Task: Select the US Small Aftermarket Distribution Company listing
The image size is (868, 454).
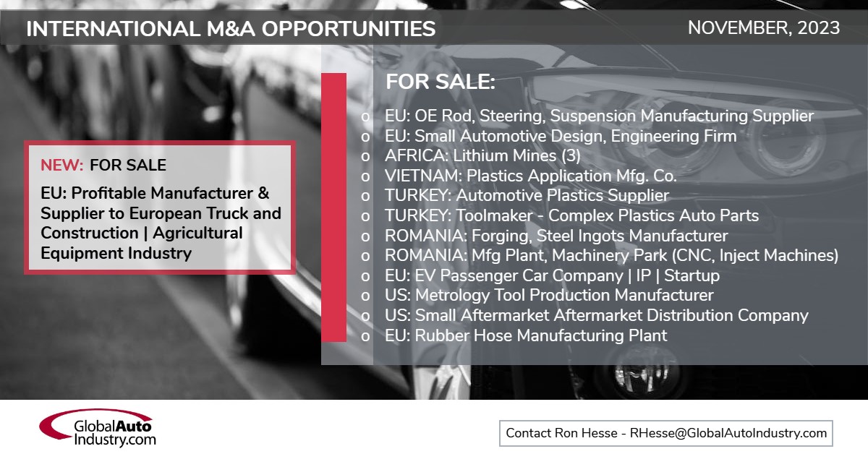Action: point(597,315)
